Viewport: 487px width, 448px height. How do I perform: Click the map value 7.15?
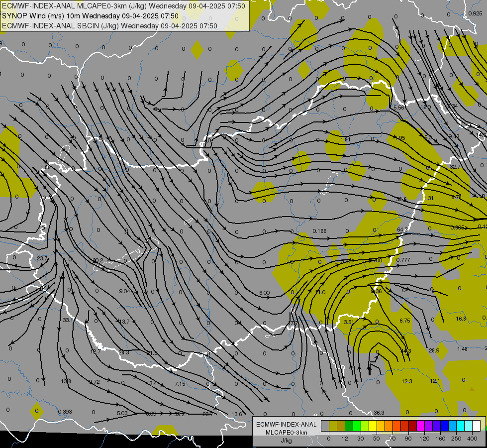click(180, 384)
